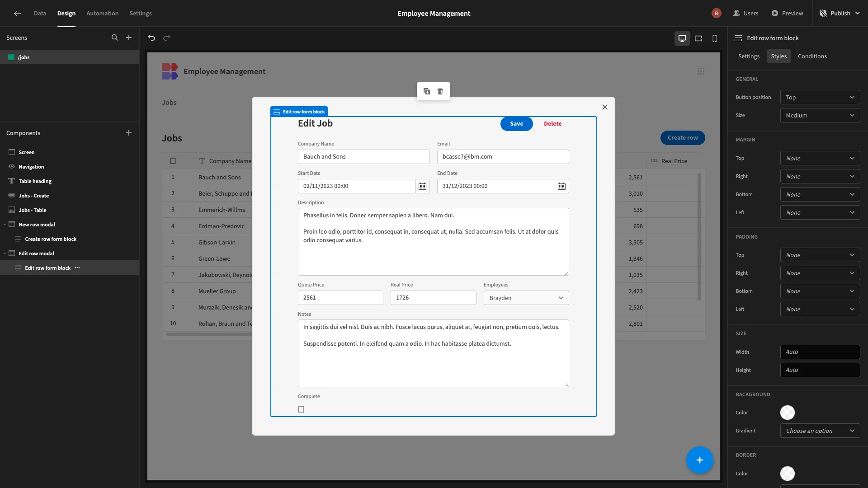Open the app Preview
This screenshot has height=488, width=868.
tap(787, 14)
